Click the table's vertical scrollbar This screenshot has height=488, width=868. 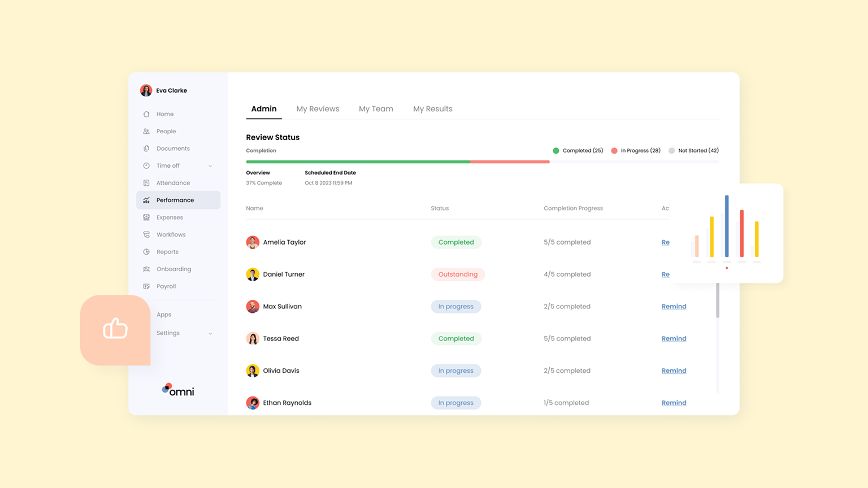pos(718,300)
